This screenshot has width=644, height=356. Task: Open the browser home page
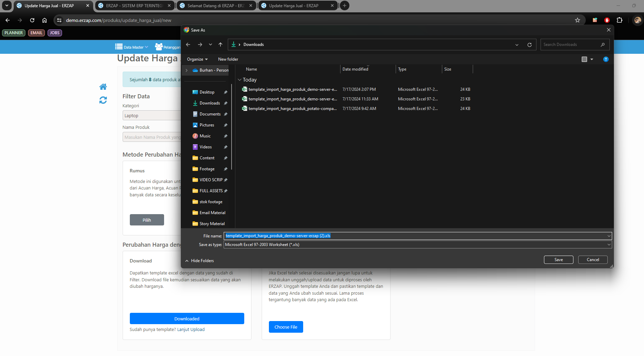tap(45, 20)
